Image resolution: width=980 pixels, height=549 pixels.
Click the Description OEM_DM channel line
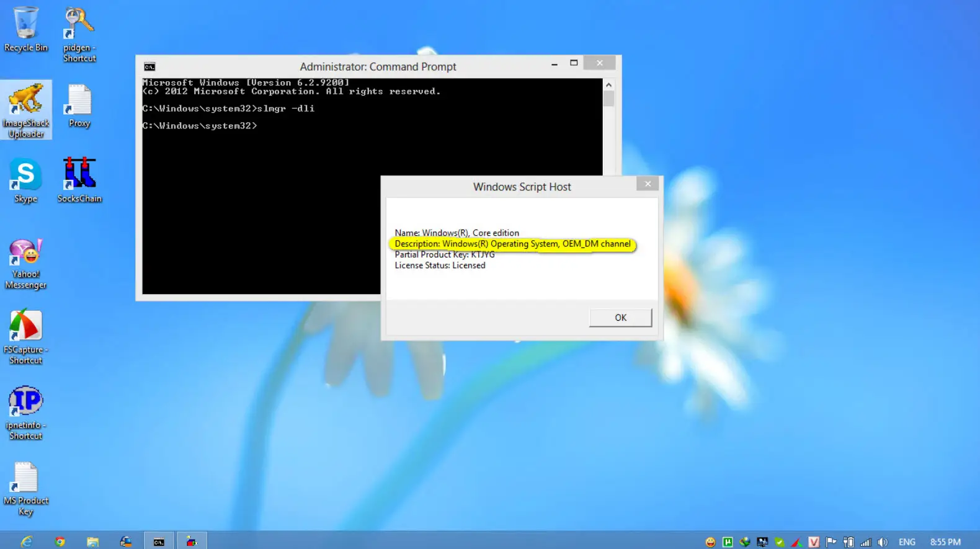[512, 244]
